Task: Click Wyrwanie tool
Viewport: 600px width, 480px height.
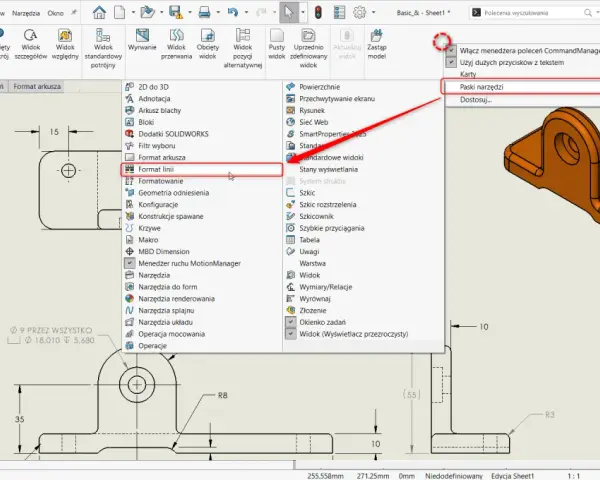Action: [x=142, y=40]
